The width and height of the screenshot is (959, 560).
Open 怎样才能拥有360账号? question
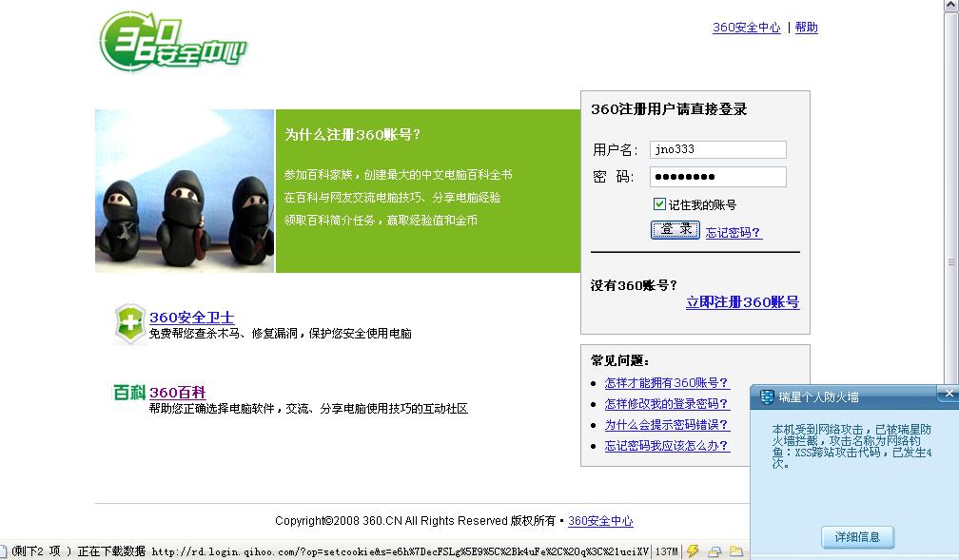(667, 383)
